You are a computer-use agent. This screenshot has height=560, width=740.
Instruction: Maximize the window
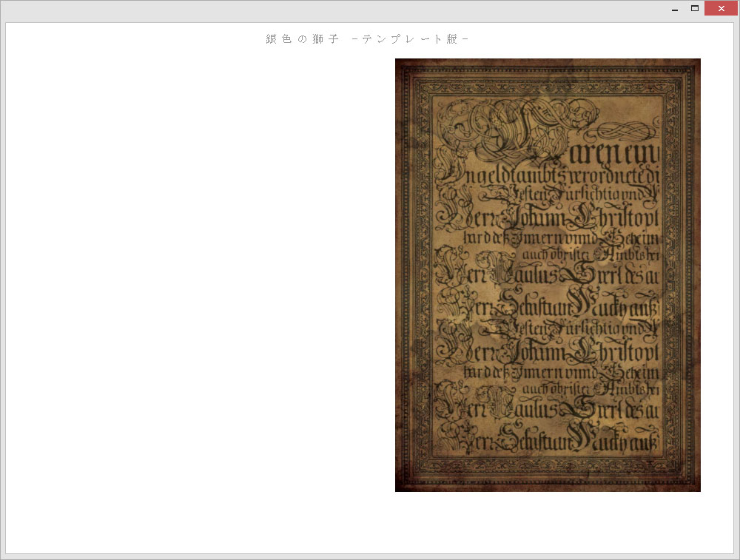point(695,8)
